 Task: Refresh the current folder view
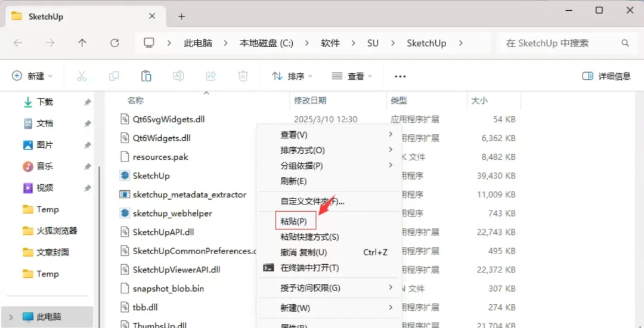pyautogui.click(x=115, y=43)
